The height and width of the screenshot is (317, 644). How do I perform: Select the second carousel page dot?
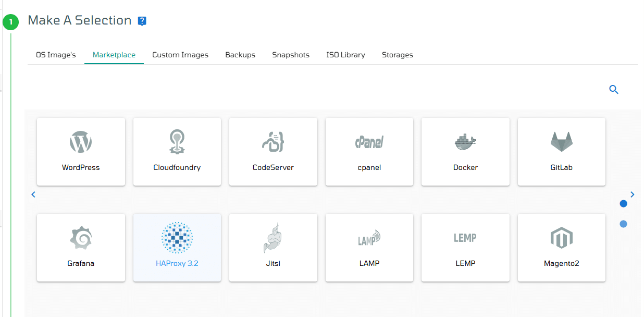pos(623,224)
